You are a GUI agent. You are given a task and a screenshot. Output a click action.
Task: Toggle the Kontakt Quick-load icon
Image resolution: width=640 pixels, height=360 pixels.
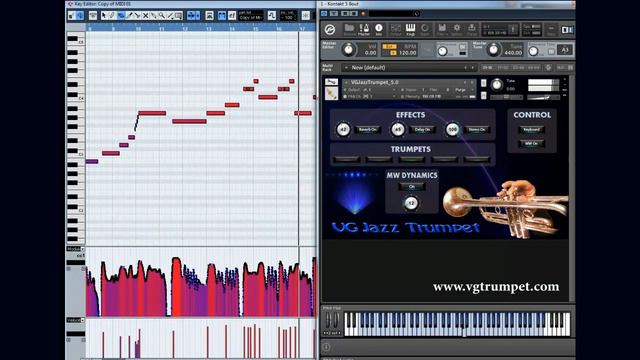point(425,29)
